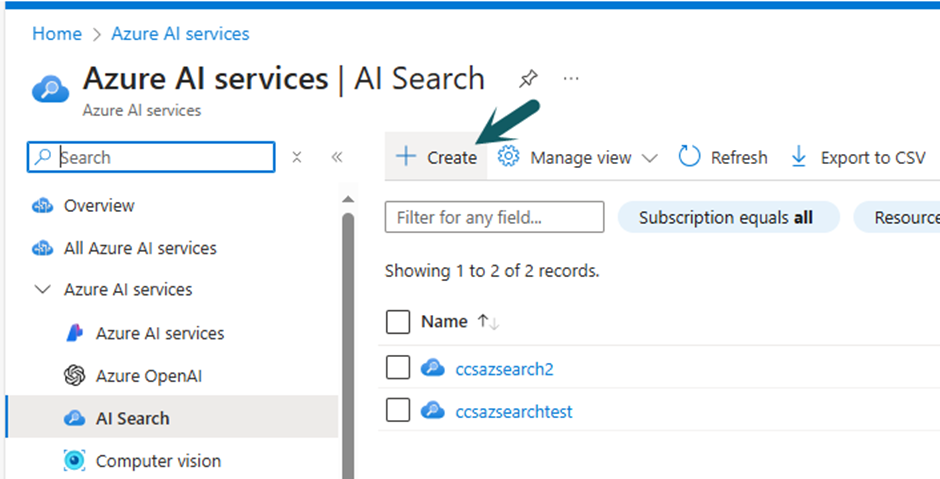Image resolution: width=940 pixels, height=479 pixels.
Task: Open the ellipsis more options menu
Action: tap(571, 79)
